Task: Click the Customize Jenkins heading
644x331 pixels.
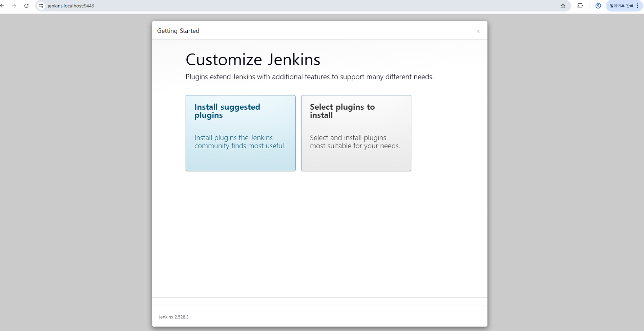Action: coord(253,60)
